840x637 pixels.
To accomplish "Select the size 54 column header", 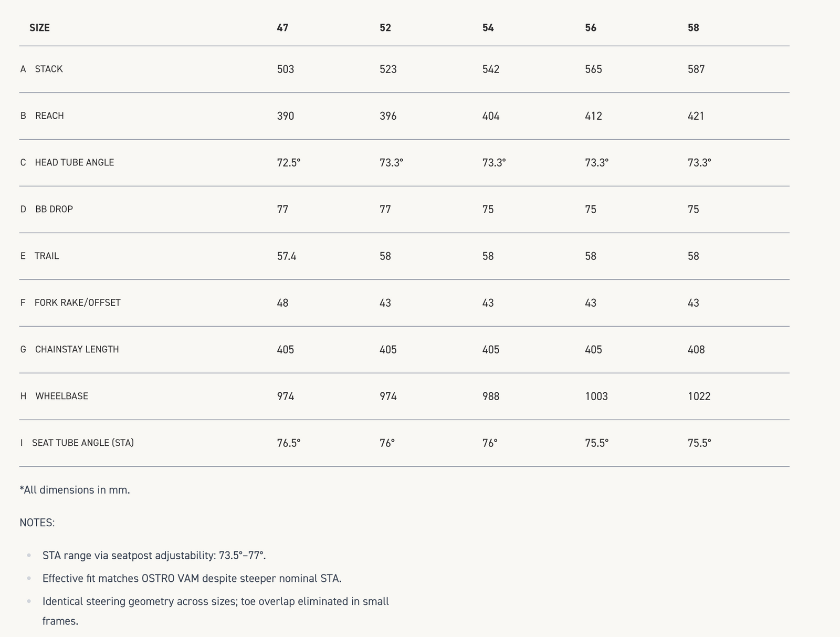I will point(488,28).
